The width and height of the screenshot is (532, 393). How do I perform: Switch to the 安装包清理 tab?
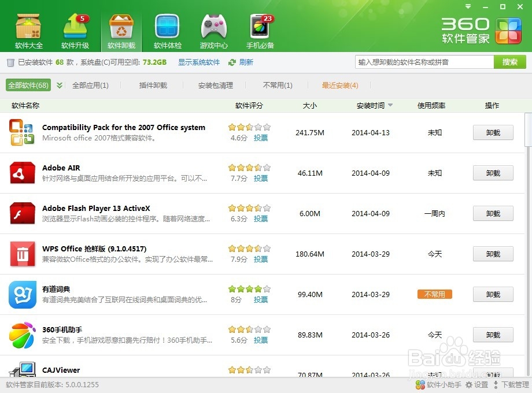(216, 86)
